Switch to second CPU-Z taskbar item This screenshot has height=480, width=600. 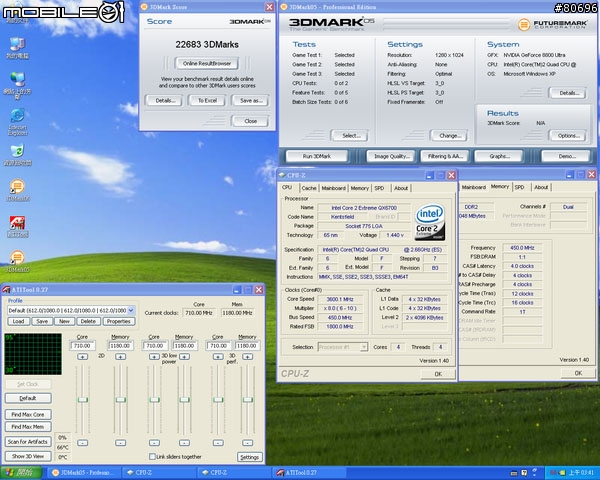234,473
